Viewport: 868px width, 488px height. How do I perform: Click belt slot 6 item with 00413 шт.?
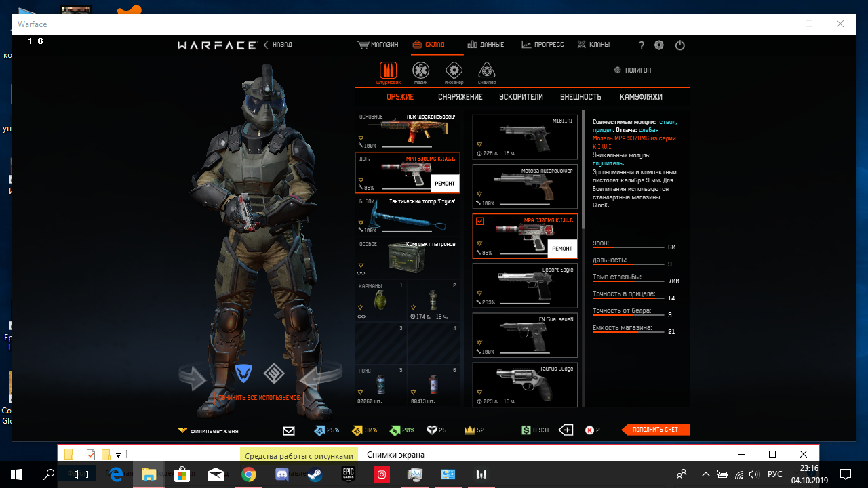(x=433, y=385)
